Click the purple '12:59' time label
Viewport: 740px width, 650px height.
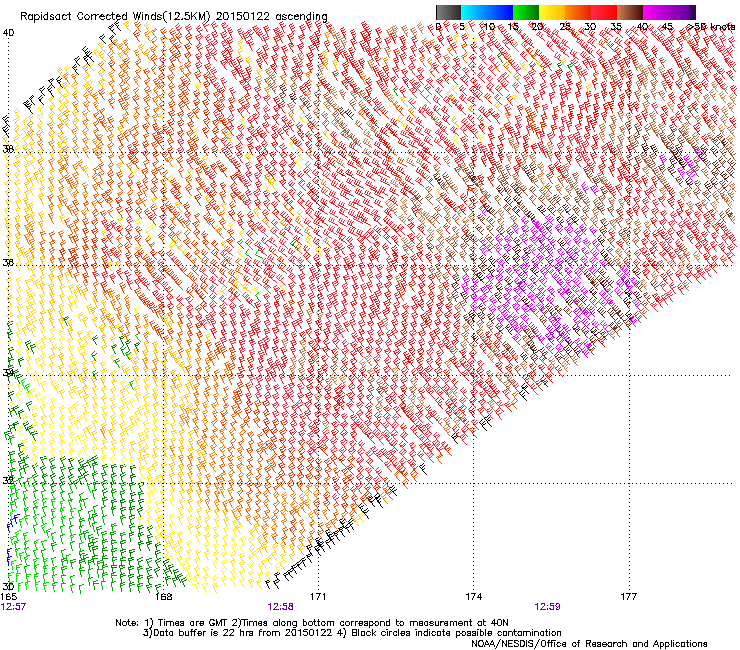pos(547,607)
